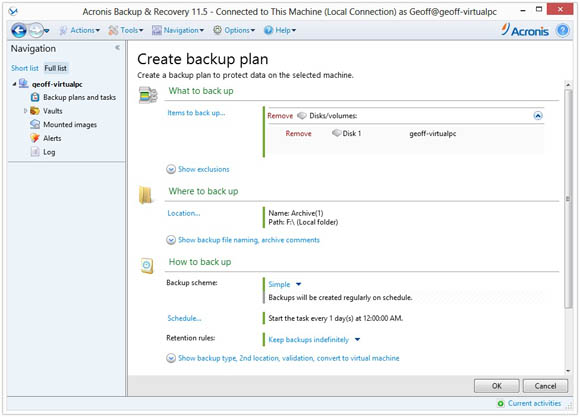Click the What to back up section icon
Viewport: 580px width, 417px height.
pos(148,95)
